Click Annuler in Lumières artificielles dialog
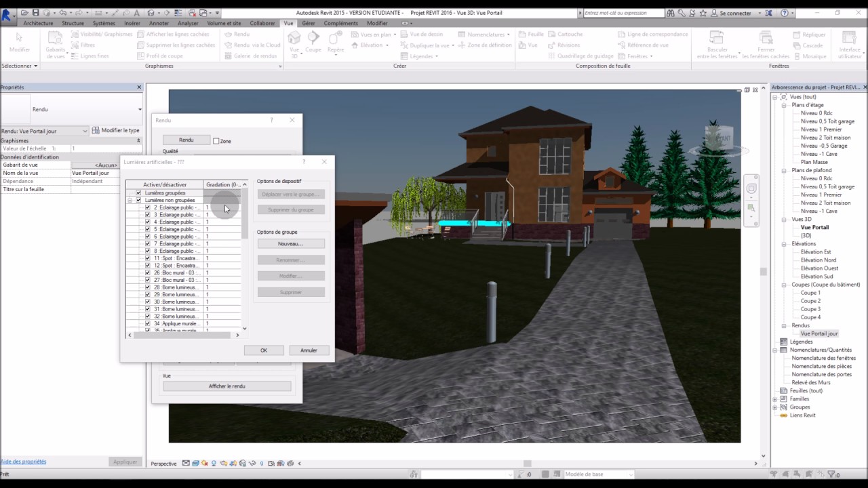The height and width of the screenshot is (488, 868). (x=309, y=350)
